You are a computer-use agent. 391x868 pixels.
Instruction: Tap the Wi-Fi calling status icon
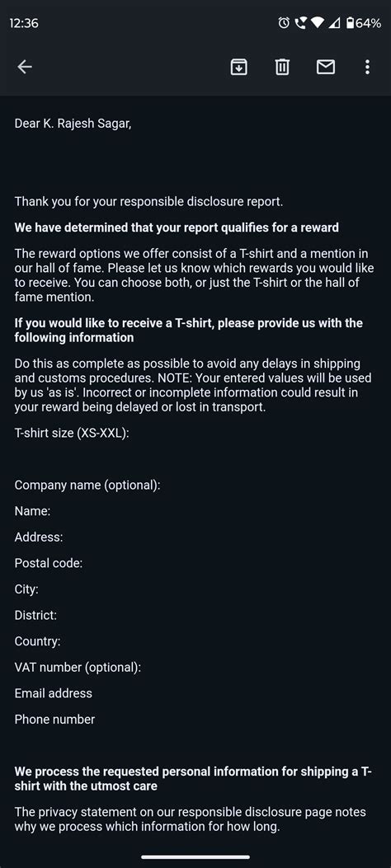point(299,23)
